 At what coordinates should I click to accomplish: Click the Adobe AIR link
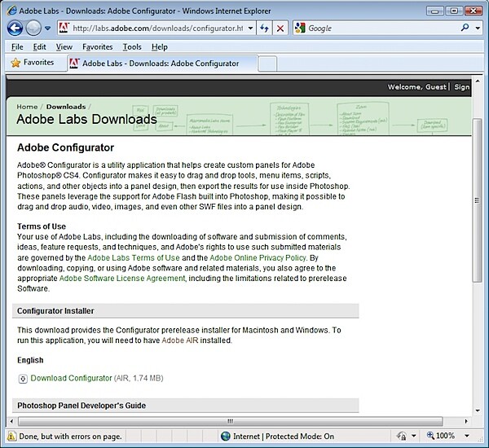(180, 340)
